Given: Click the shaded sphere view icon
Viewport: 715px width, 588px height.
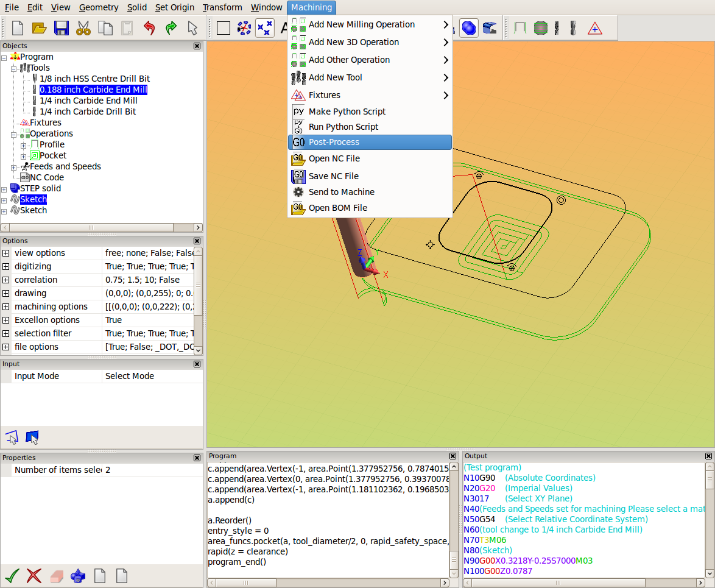Looking at the screenshot, I should tap(468, 27).
